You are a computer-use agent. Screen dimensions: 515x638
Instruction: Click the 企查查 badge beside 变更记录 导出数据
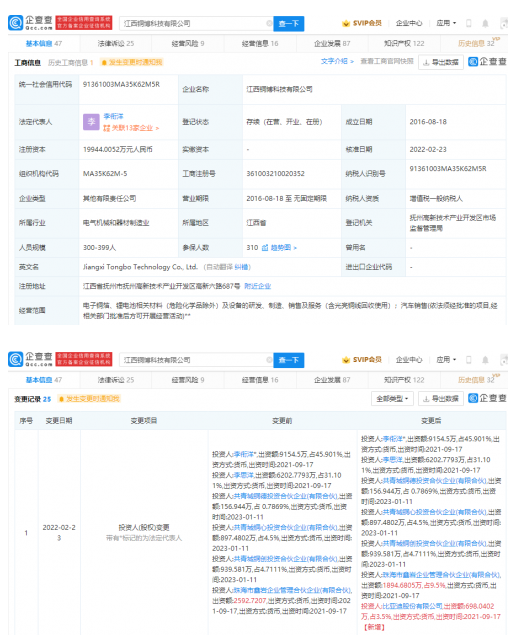click(x=487, y=398)
